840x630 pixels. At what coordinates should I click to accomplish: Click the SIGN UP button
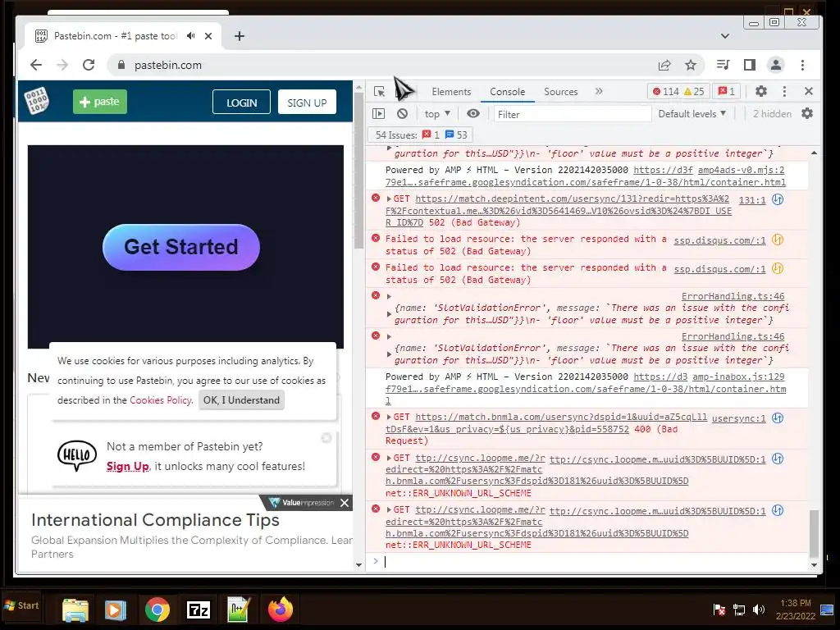pos(307,103)
